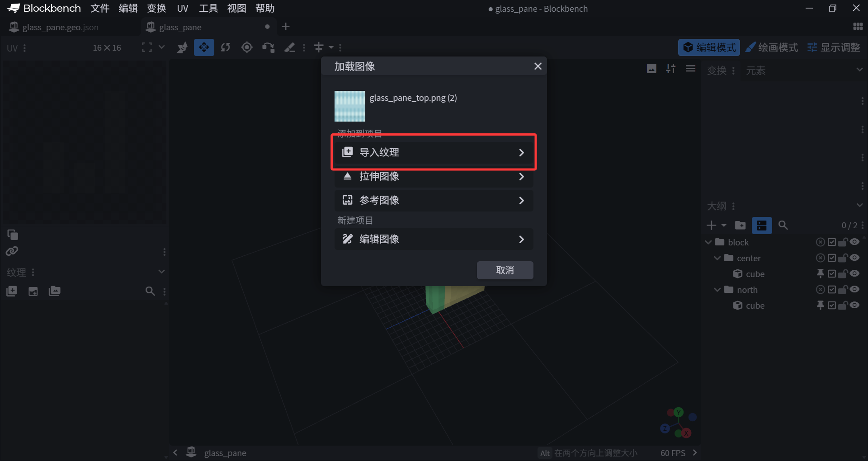The image size is (868, 461).
Task: Click the viewport background image icon
Action: point(651,68)
